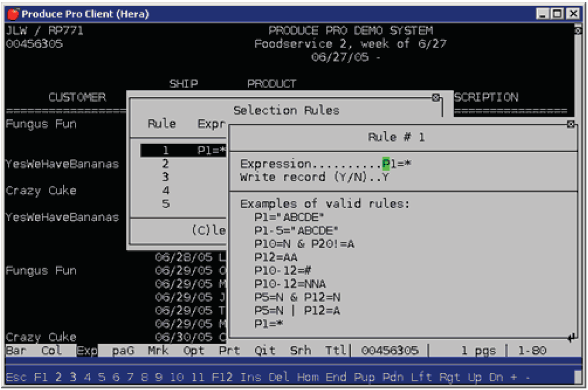The width and height of the screenshot is (588, 390).
Task: Click the example rule P5=N & P12=N
Action: pyautogui.click(x=297, y=297)
